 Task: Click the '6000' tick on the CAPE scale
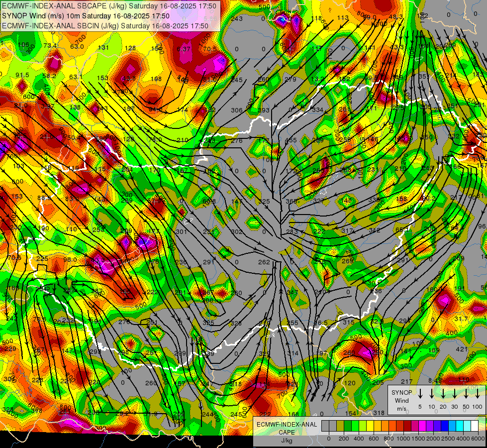(478, 439)
